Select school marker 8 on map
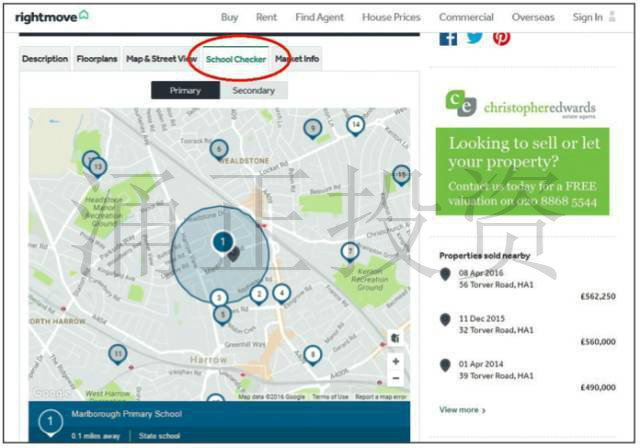This screenshot has width=640, height=448. pos(313,355)
